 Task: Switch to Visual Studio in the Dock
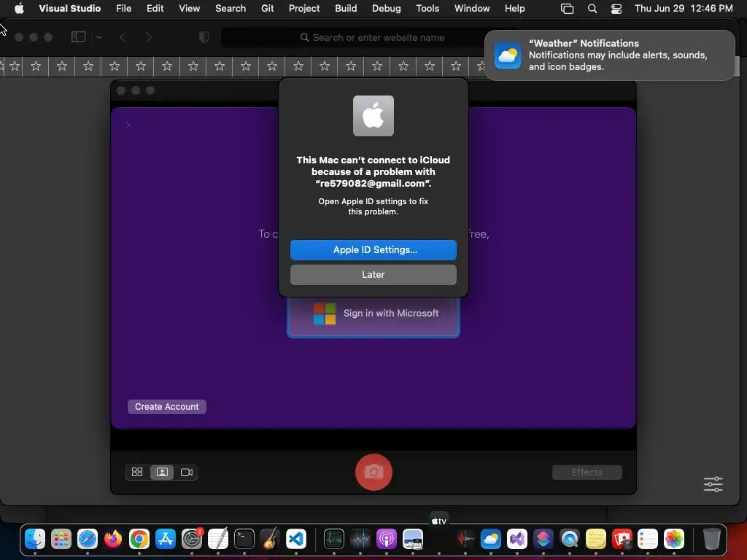517,539
